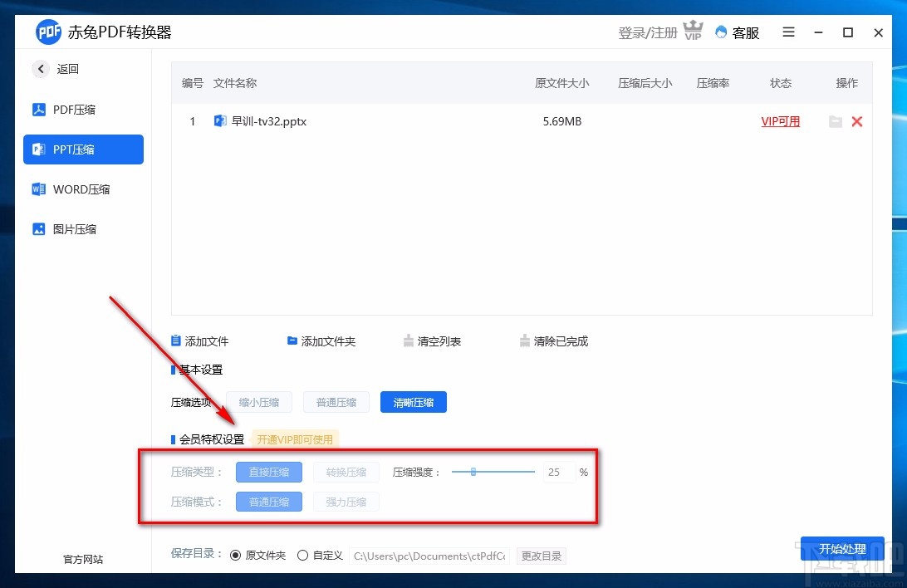The width and height of the screenshot is (907, 588).
Task: Select the 原文件夹 radio option
Action: (x=235, y=555)
